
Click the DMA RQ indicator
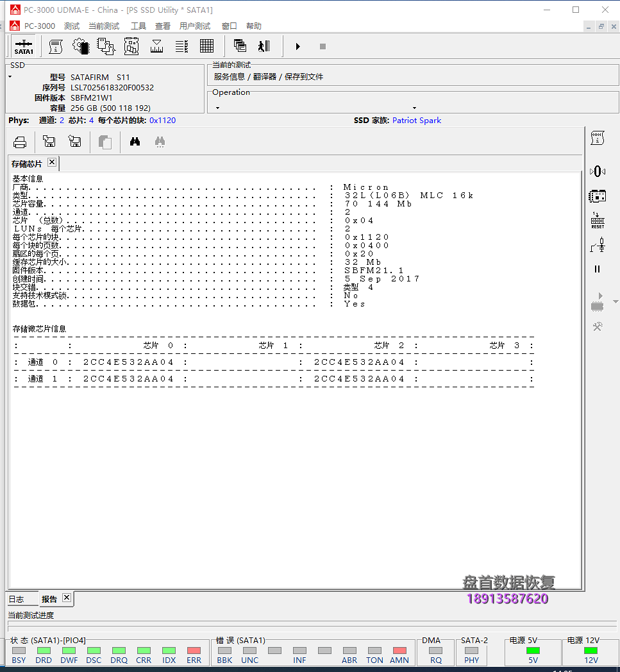click(436, 651)
